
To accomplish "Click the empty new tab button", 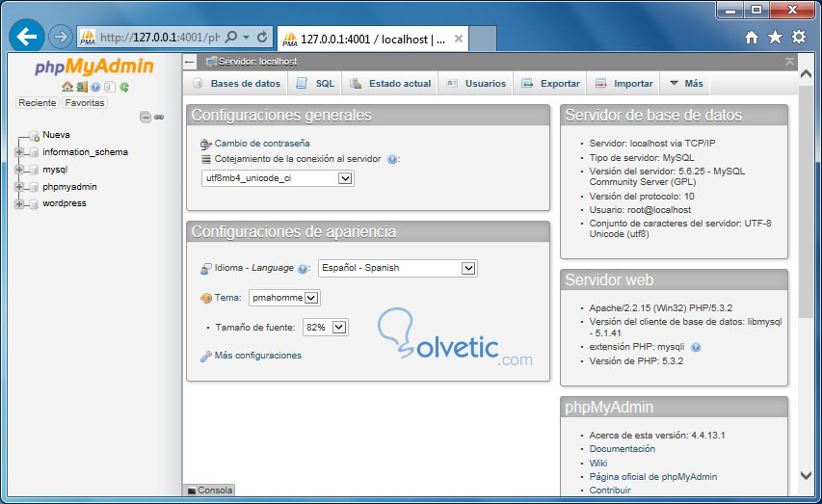I will click(482, 39).
